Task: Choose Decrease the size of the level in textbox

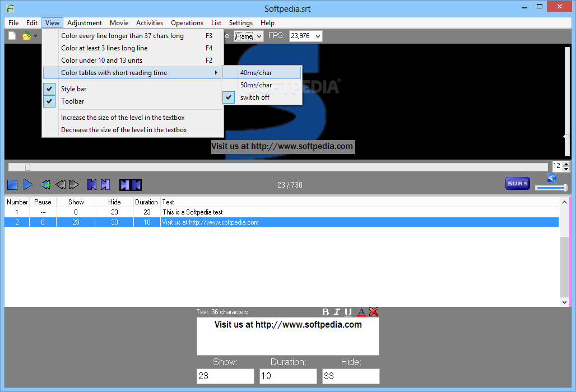Action: pos(132,130)
